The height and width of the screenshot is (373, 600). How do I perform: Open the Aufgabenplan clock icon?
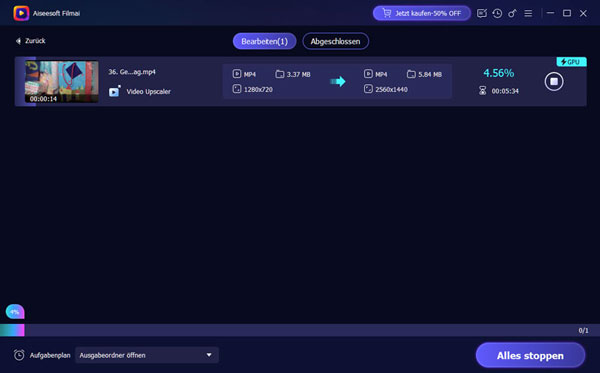19,355
